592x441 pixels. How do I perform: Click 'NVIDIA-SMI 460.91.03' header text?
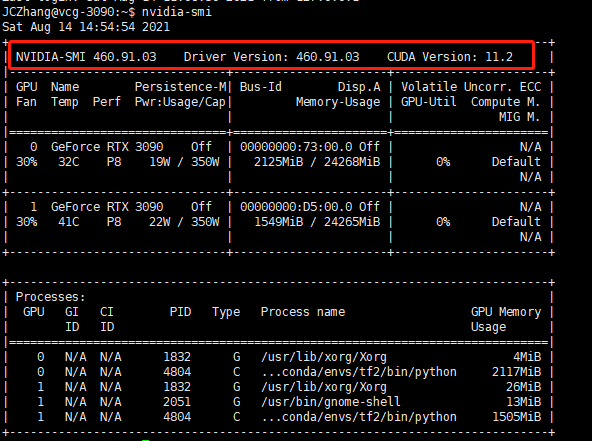(86, 57)
